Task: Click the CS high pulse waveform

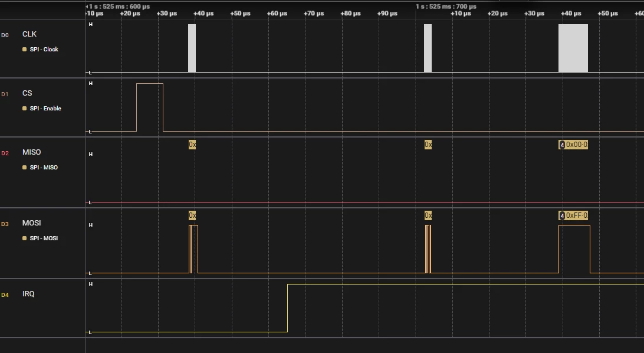Action: pyautogui.click(x=150, y=107)
